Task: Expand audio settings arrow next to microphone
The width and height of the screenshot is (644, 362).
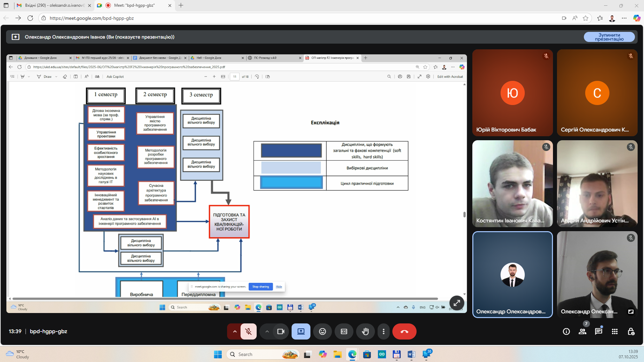Action: point(235,331)
